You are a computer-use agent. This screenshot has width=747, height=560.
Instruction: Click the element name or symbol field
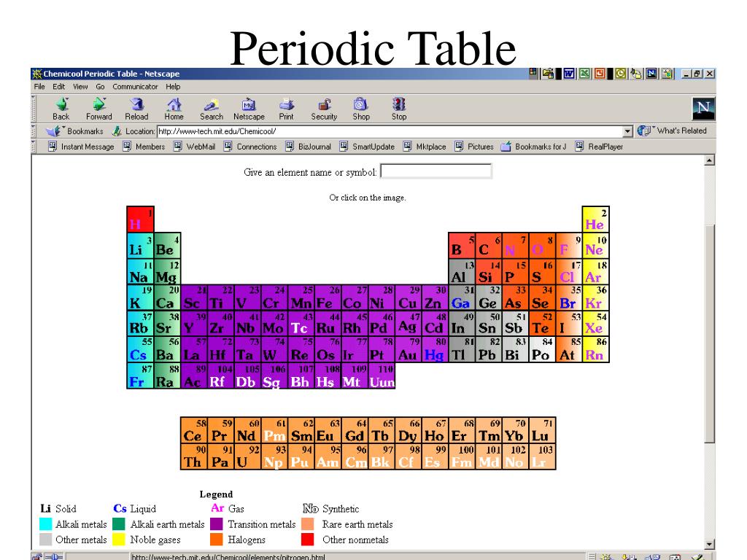436,171
